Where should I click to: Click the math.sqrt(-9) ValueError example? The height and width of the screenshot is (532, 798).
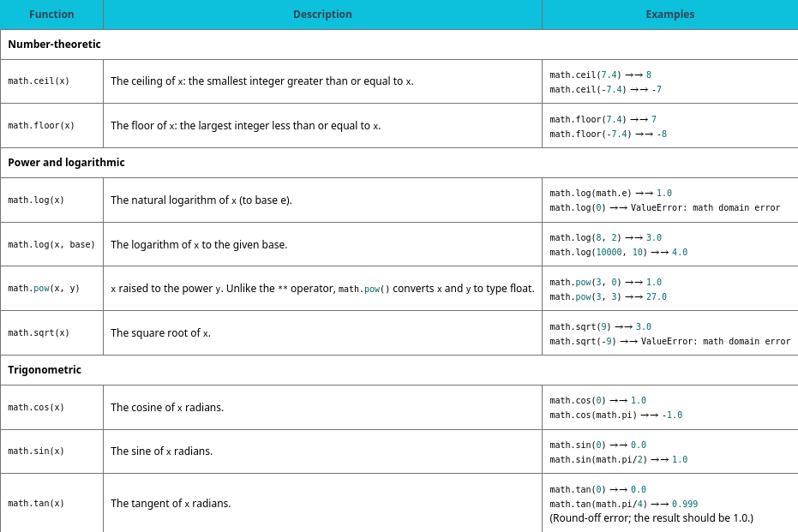669,341
